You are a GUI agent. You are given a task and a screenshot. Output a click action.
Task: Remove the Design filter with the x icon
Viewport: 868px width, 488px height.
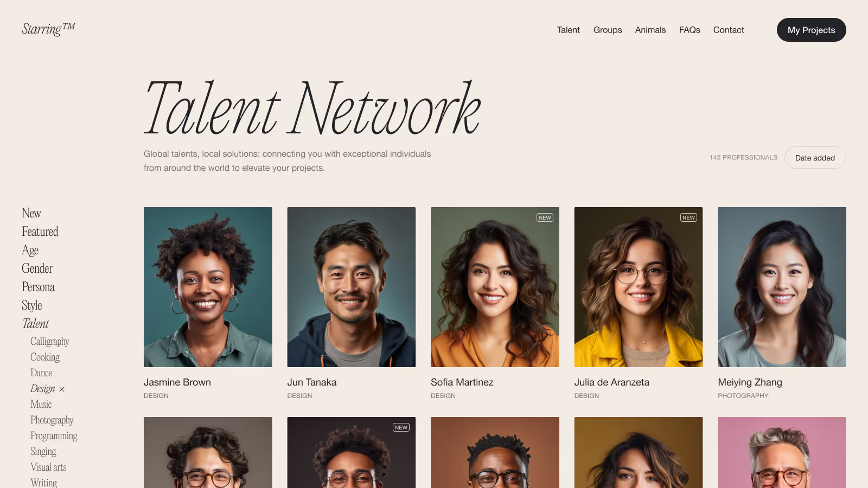[x=62, y=389]
